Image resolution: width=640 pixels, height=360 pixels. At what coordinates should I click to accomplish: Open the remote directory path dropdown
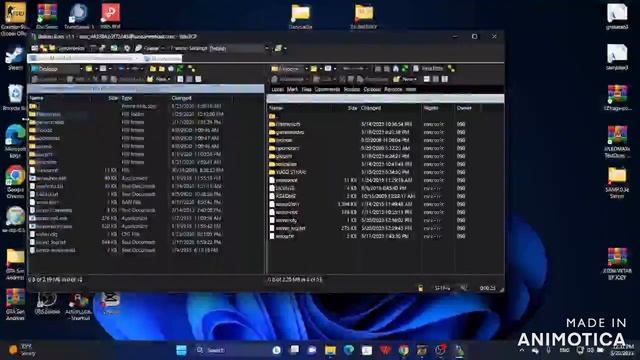click(289, 69)
